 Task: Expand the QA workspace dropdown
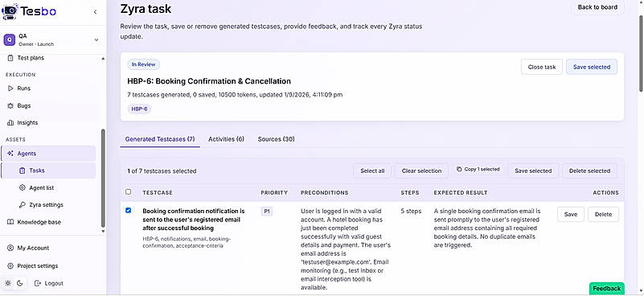96,40
